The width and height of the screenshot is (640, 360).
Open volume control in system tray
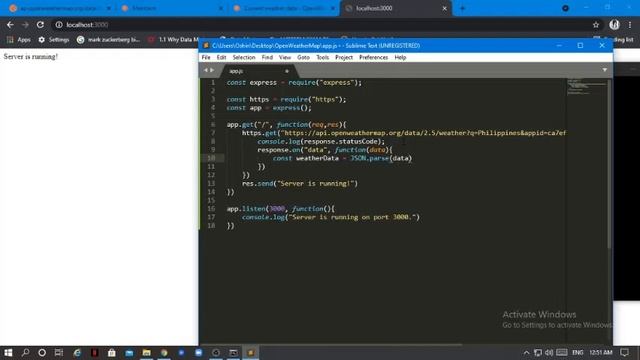pos(549,353)
